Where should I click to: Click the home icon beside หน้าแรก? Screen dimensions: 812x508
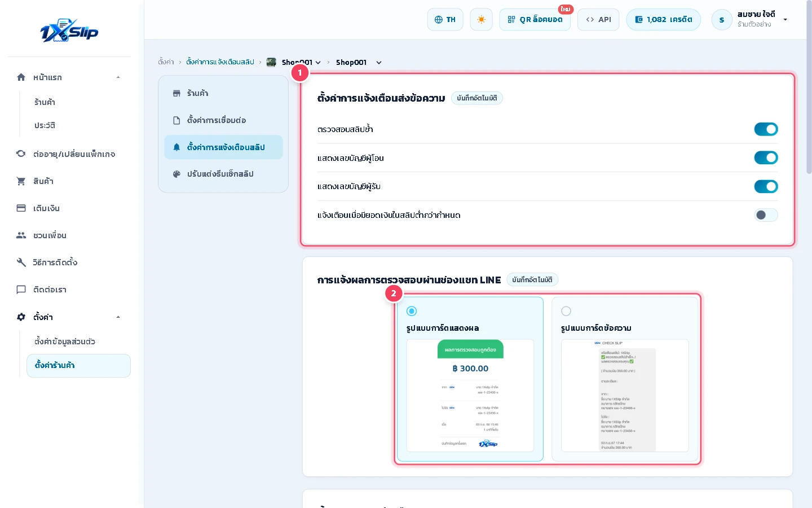point(21,77)
